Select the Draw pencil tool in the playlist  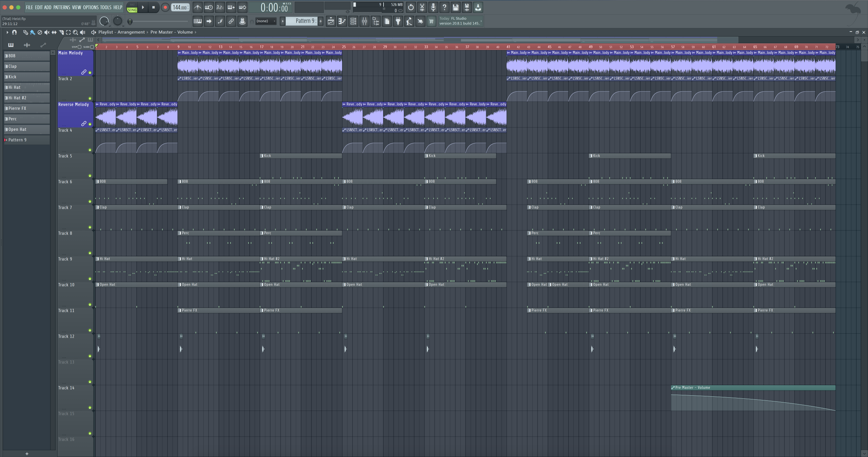pos(25,32)
